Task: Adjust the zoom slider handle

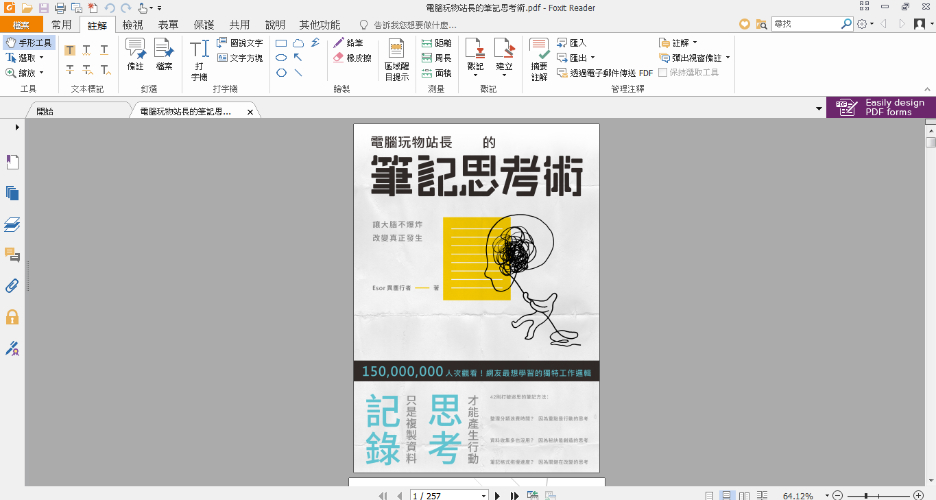Action: 866,496
